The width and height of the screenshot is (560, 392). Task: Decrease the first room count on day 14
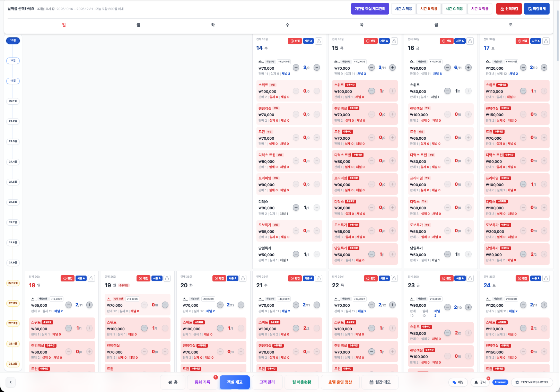[296, 68]
